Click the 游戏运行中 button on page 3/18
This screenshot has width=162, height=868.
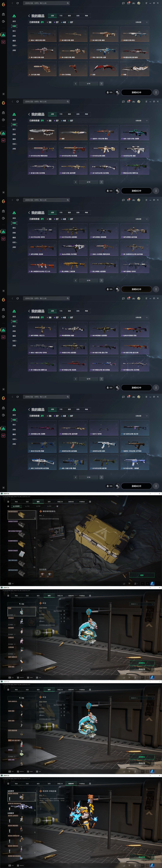tap(137, 92)
